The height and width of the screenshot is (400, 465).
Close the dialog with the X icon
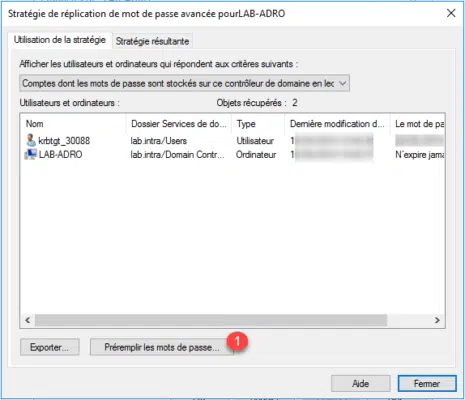point(451,13)
